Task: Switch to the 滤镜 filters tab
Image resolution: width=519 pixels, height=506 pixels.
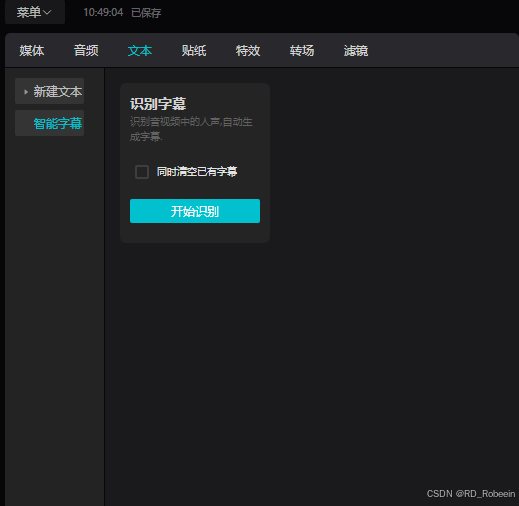Action: pyautogui.click(x=356, y=51)
